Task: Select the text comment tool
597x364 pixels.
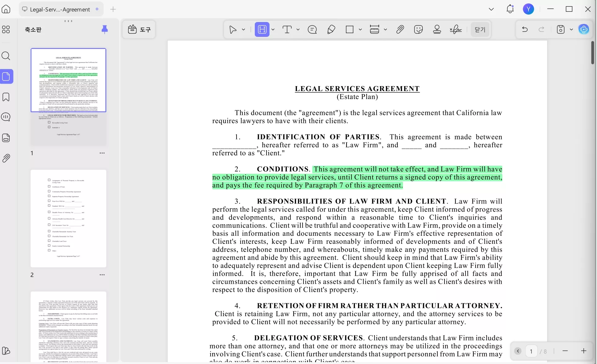Action: pos(287,29)
